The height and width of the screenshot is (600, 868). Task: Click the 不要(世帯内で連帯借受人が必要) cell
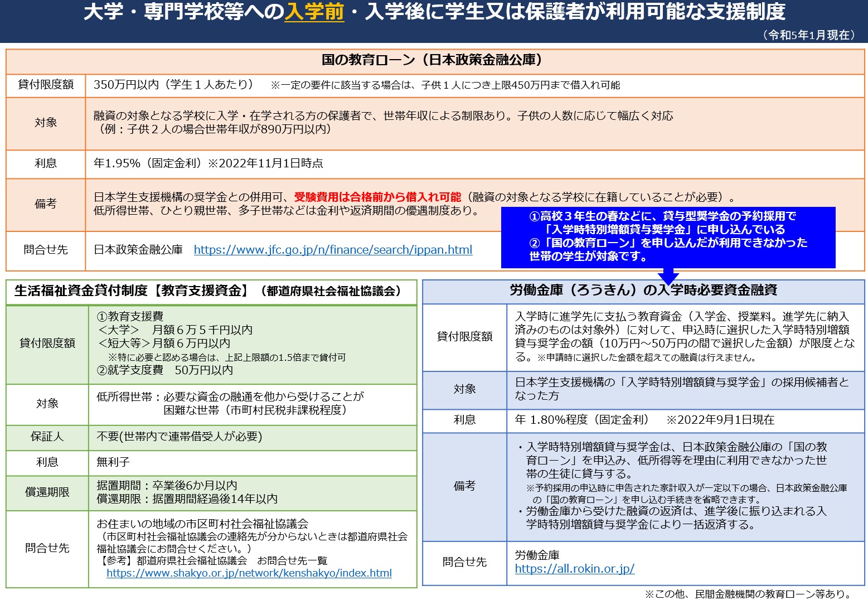[179, 437]
